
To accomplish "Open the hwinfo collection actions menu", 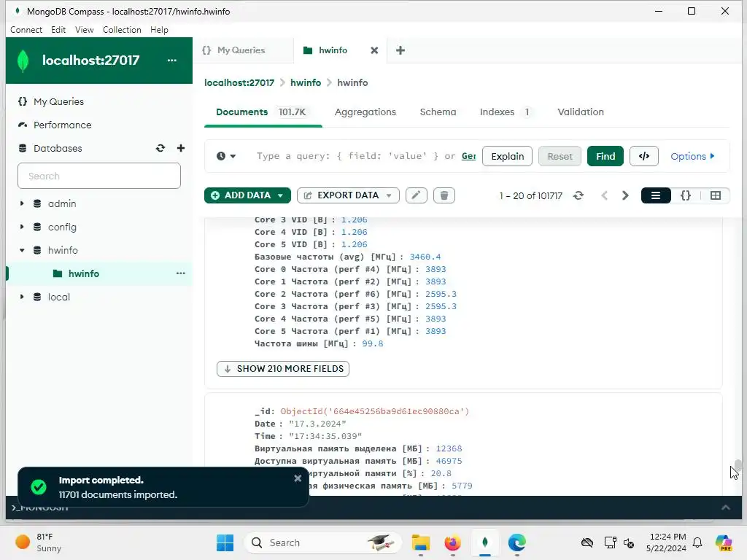I will 181,273.
